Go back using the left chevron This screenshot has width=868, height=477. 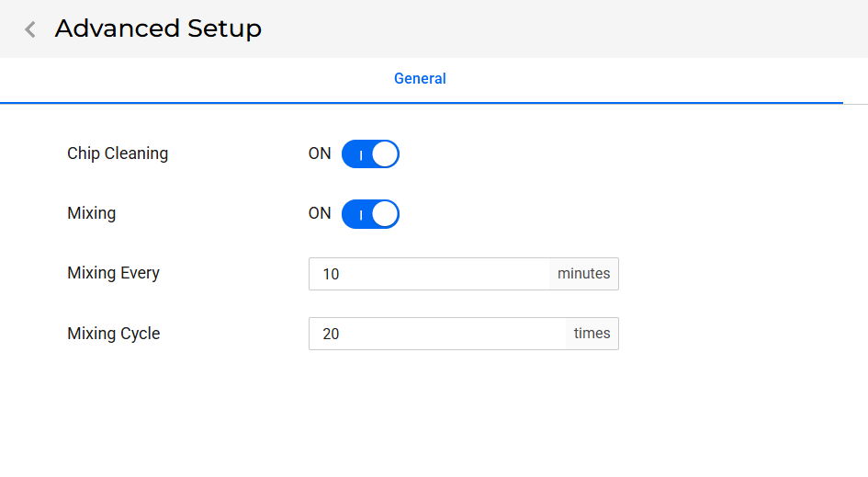click(x=30, y=29)
